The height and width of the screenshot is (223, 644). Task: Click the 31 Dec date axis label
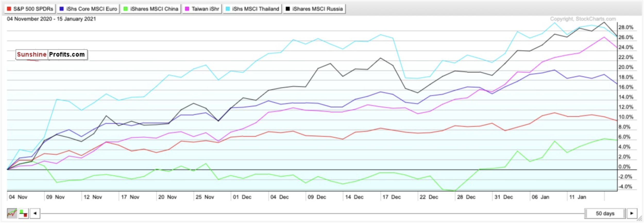[x=504, y=197]
